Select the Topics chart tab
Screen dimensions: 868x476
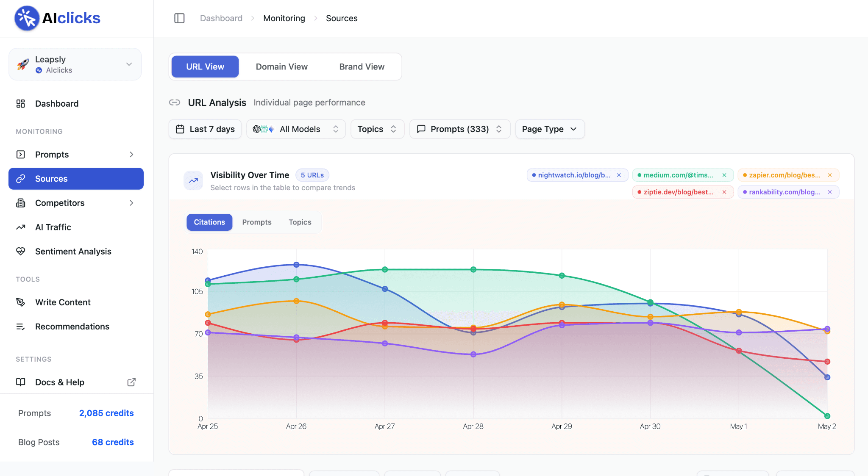tap(300, 222)
